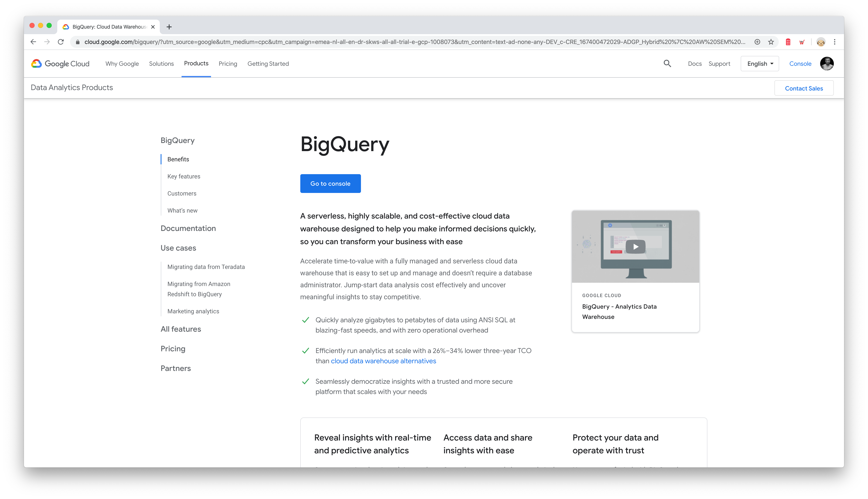This screenshot has width=868, height=499.
Task: Jump to Key features section
Action: tap(183, 177)
